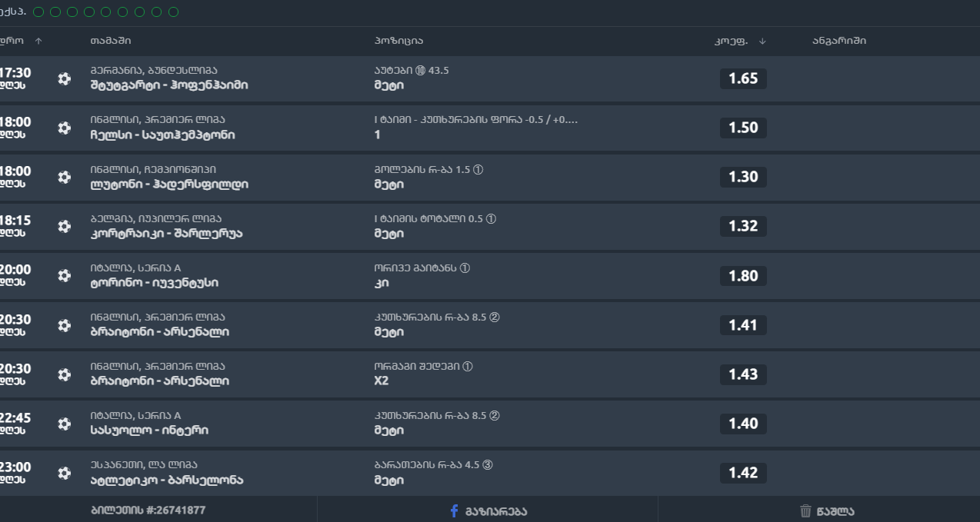Click circled 10 badge in აუტები 43.5 position
Image resolution: width=980 pixels, height=522 pixels.
point(420,71)
